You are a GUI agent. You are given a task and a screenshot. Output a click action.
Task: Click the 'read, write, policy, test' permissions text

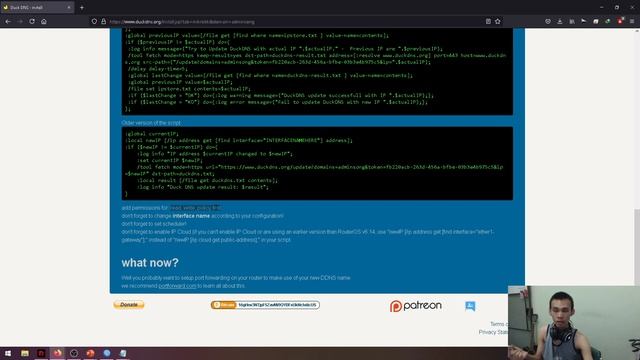pyautogui.click(x=196, y=208)
